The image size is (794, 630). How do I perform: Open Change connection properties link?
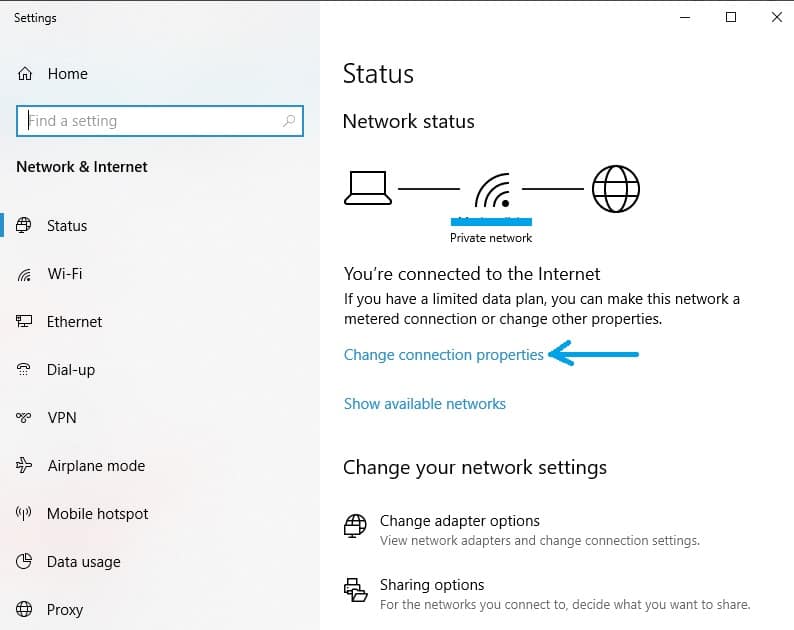click(x=443, y=355)
